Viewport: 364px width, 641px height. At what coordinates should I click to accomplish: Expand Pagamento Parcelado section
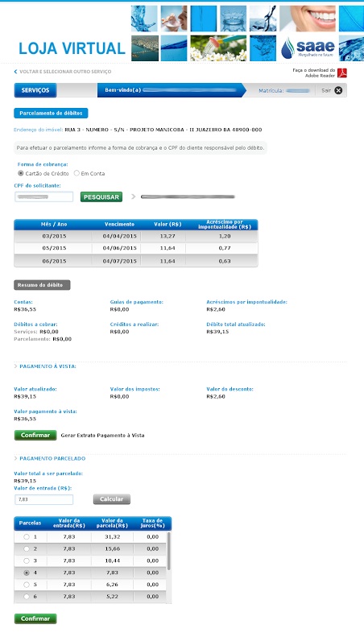tap(49, 458)
